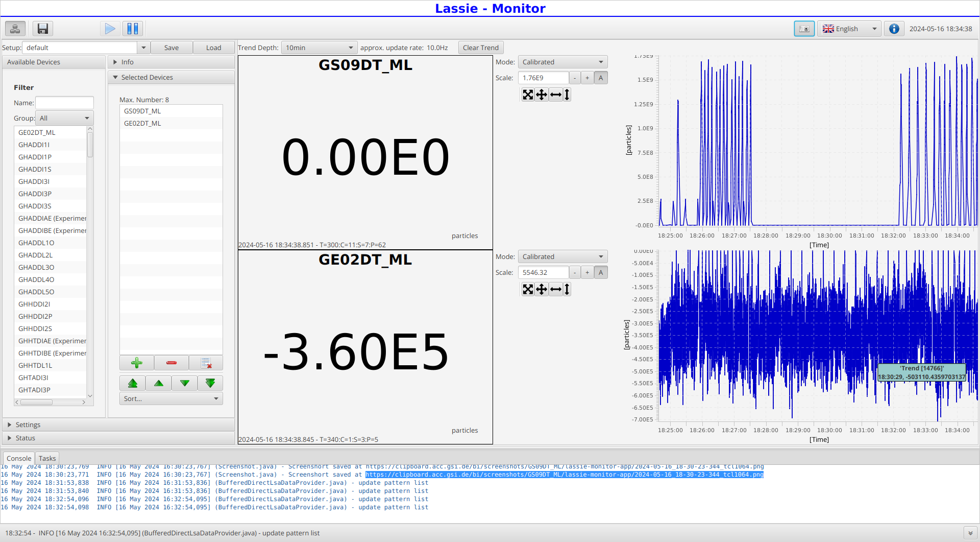
Task: Click fit-all zoom icon for GS09DT_ML chart
Action: [x=528, y=95]
